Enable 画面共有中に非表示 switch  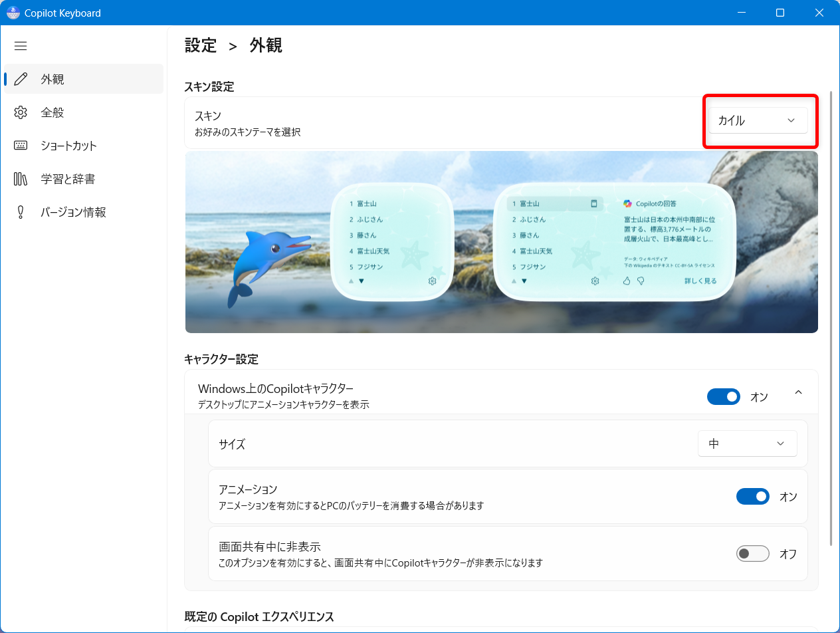click(753, 554)
